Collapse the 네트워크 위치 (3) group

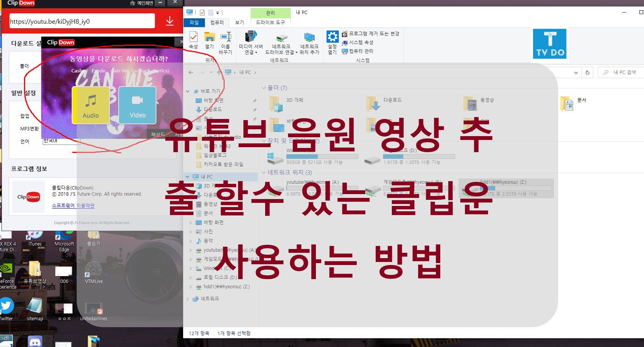264,173
